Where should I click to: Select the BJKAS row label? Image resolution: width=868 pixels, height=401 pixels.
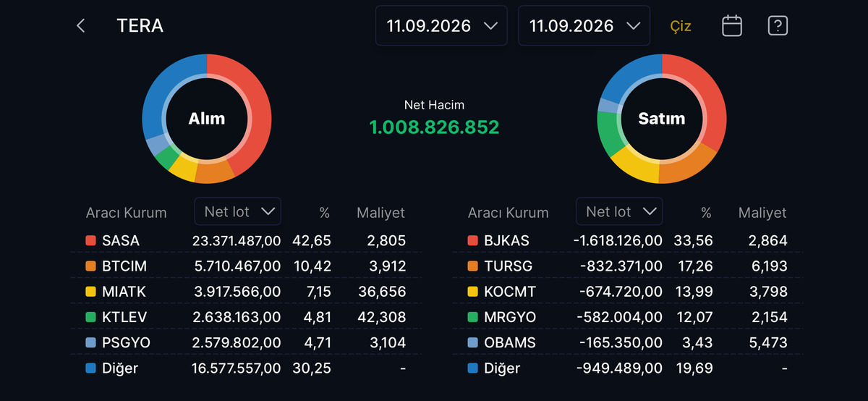(506, 240)
